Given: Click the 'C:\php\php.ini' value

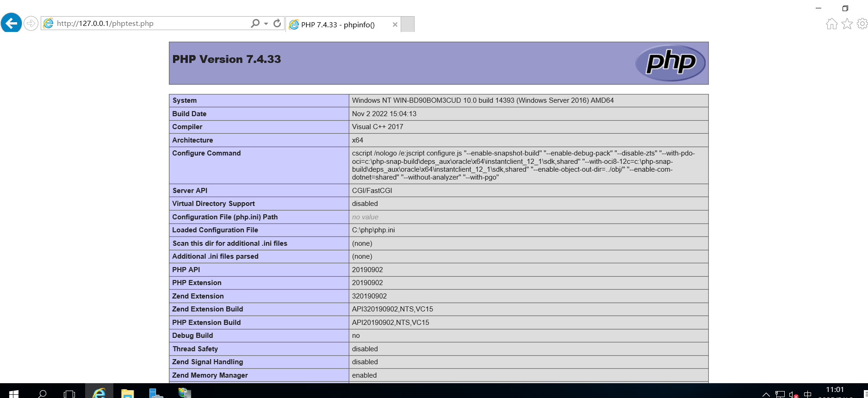Looking at the screenshot, I should (373, 230).
